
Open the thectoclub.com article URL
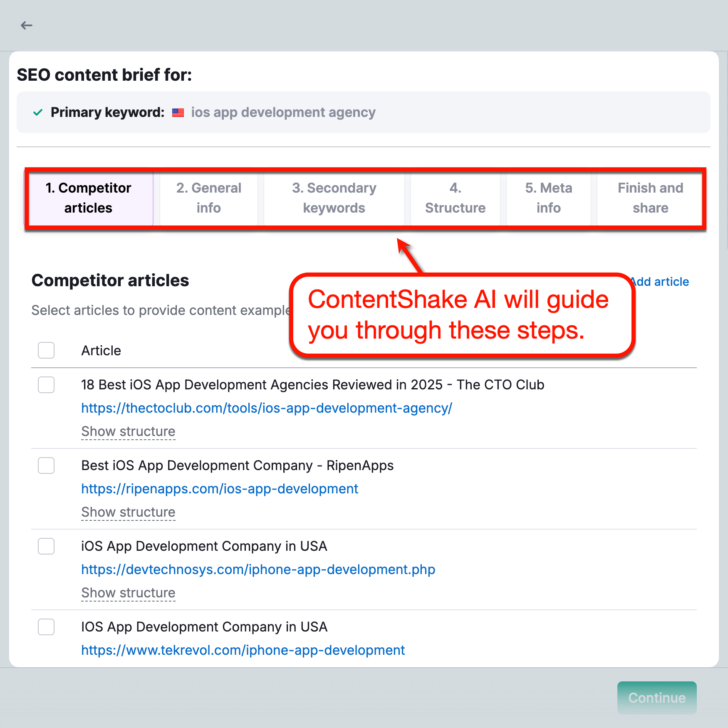tap(266, 408)
